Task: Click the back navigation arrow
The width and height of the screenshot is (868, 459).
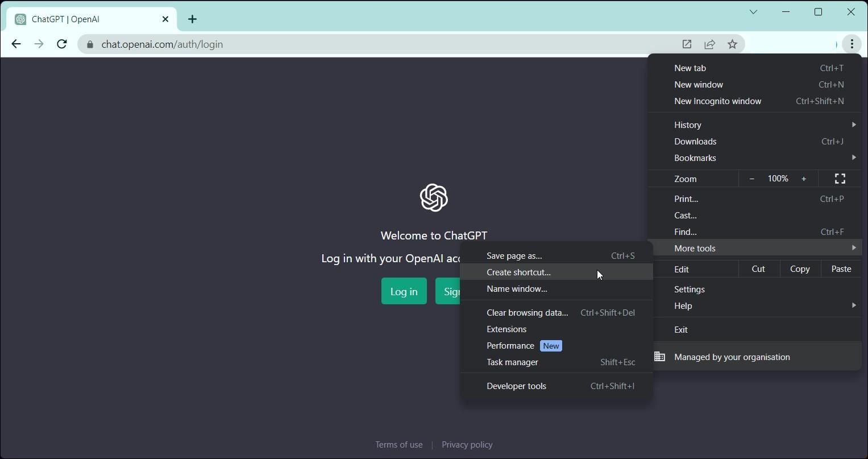Action: (x=15, y=44)
